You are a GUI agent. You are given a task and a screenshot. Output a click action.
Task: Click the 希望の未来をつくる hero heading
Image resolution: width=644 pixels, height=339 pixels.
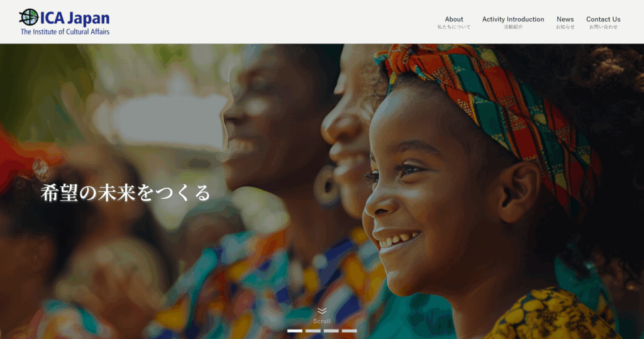(125, 193)
